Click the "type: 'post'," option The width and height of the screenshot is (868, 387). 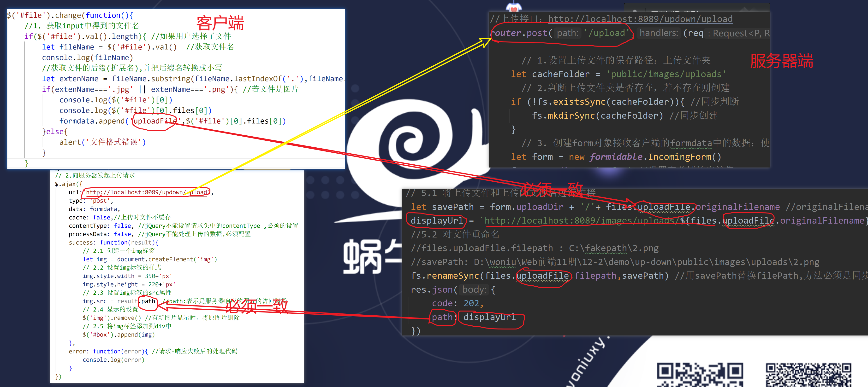point(91,201)
